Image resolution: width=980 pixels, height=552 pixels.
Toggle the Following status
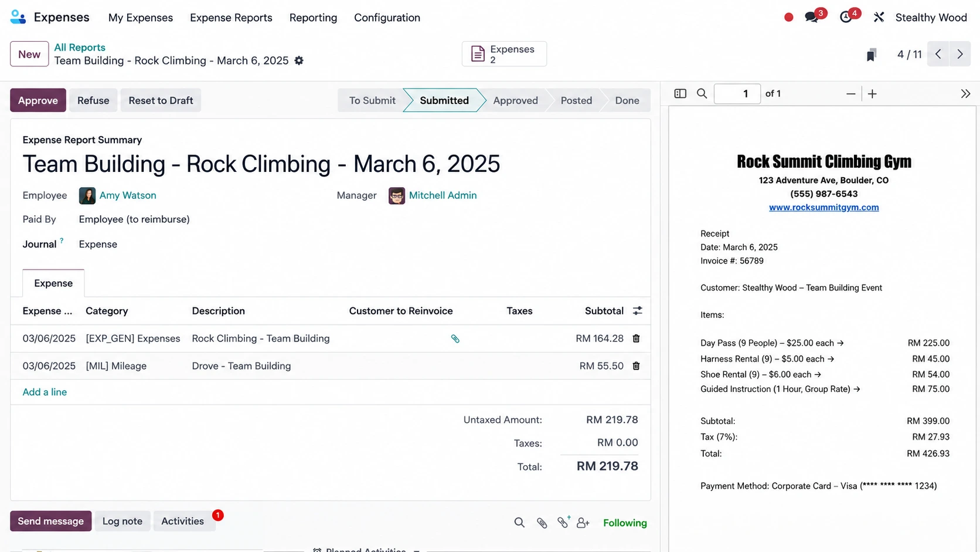625,523
